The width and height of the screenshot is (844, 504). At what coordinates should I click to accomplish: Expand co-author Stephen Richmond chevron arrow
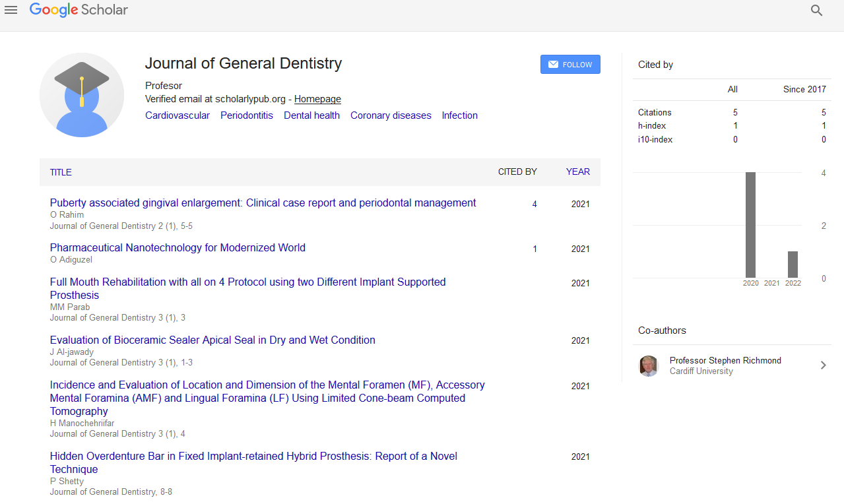[823, 365]
